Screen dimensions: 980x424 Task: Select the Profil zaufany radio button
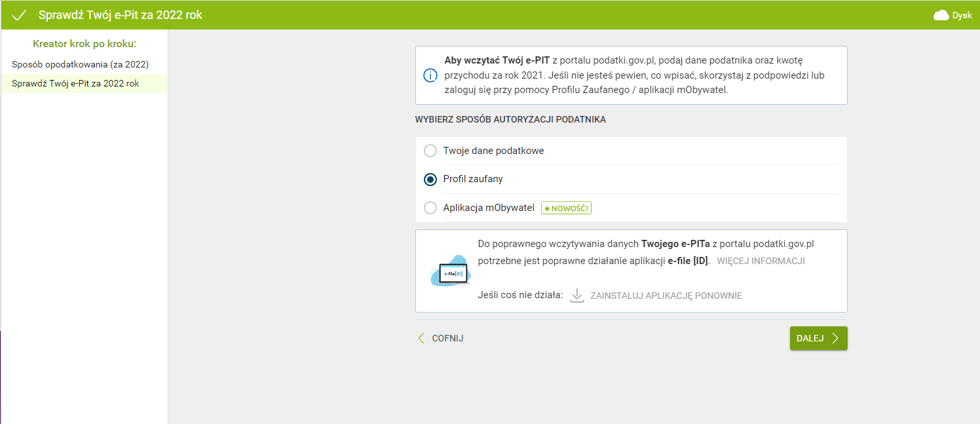click(430, 179)
